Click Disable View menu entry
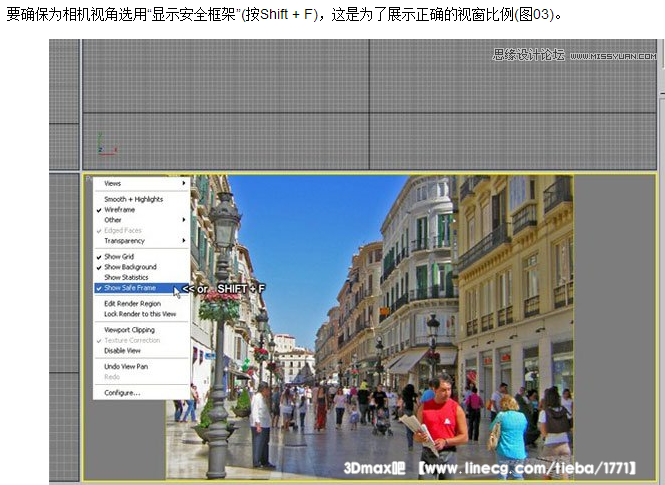 point(141,351)
